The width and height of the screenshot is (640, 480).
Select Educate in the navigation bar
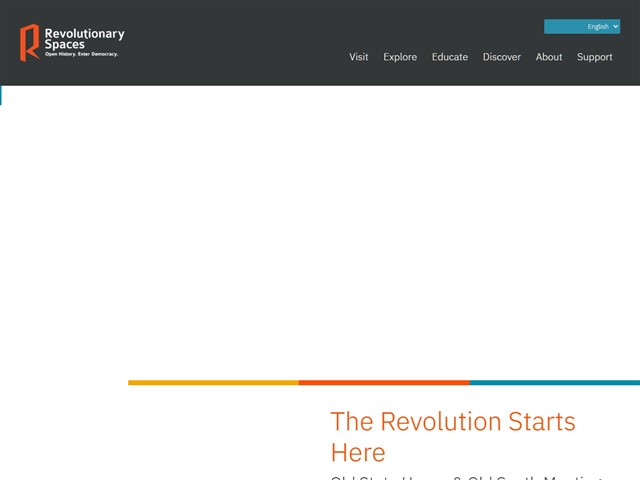coord(449,57)
